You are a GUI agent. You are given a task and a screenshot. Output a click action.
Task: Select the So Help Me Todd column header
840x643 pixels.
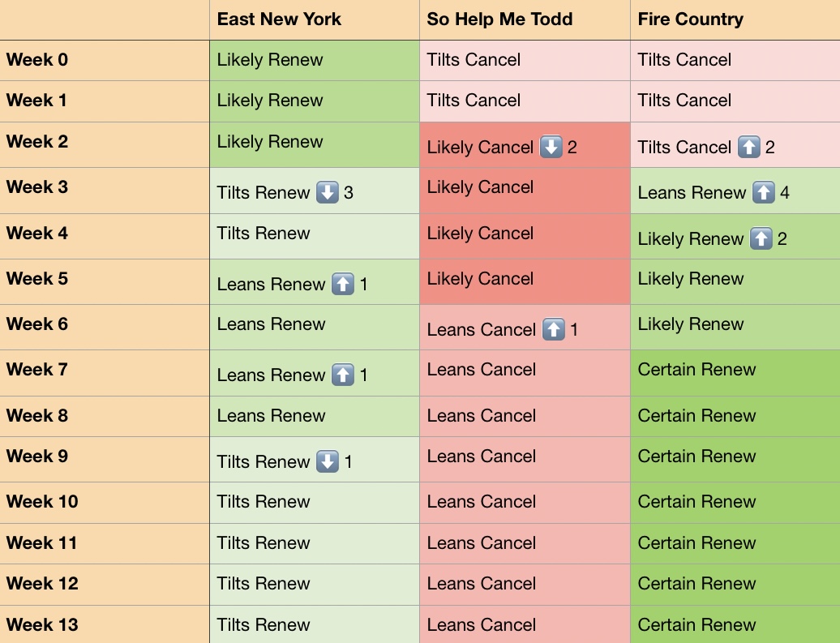point(525,19)
